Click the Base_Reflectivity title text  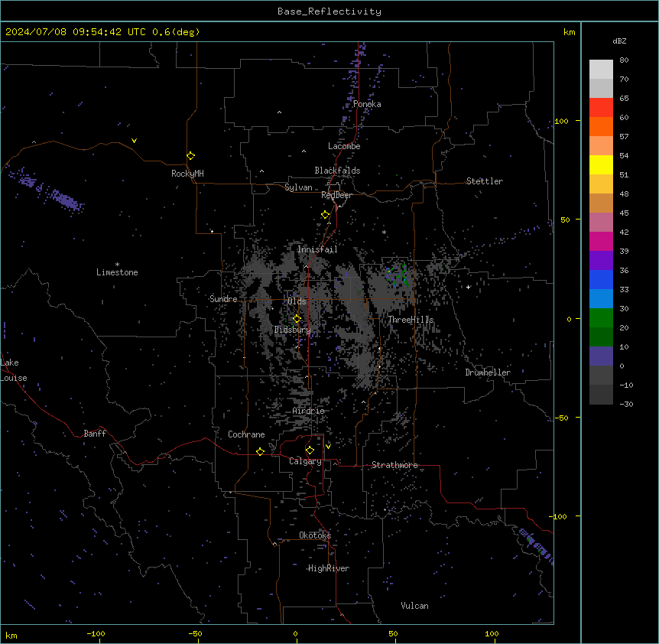(x=329, y=11)
